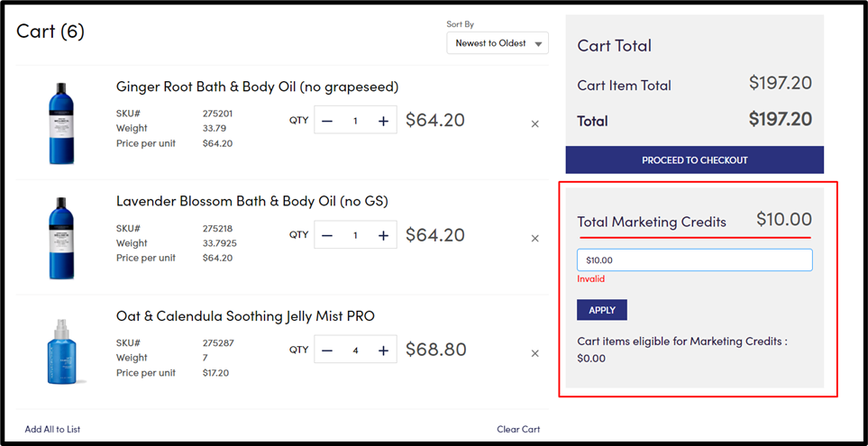Image resolution: width=868 pixels, height=446 pixels.
Task: Decrease quantity of Oat & Calendula Mist
Action: (327, 350)
